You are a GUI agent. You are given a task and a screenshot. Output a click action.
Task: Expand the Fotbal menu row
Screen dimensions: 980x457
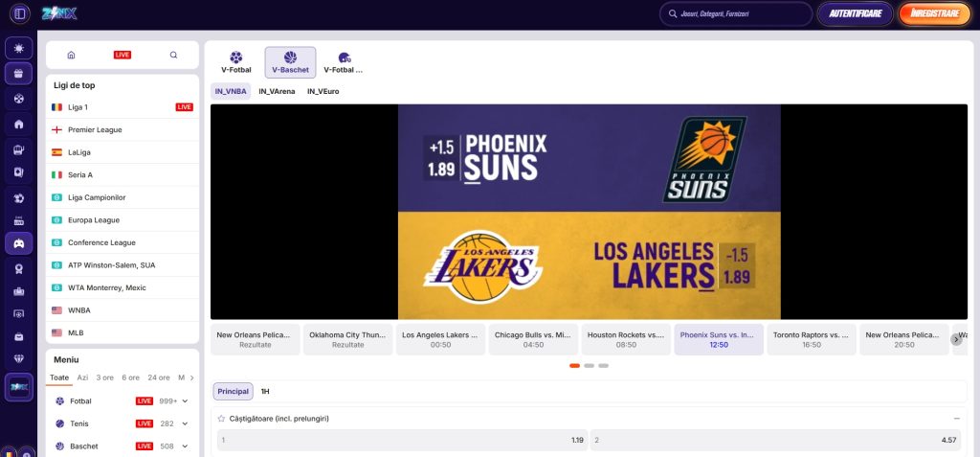tap(121, 401)
